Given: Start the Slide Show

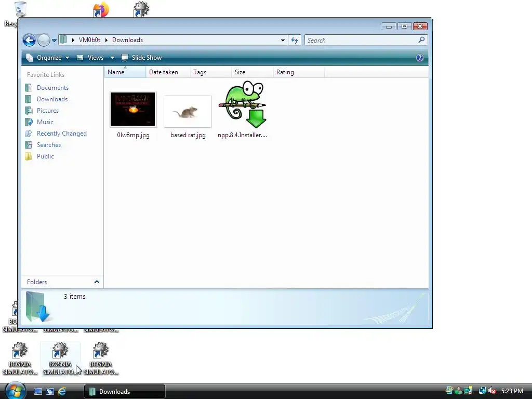Looking at the screenshot, I should [x=142, y=58].
